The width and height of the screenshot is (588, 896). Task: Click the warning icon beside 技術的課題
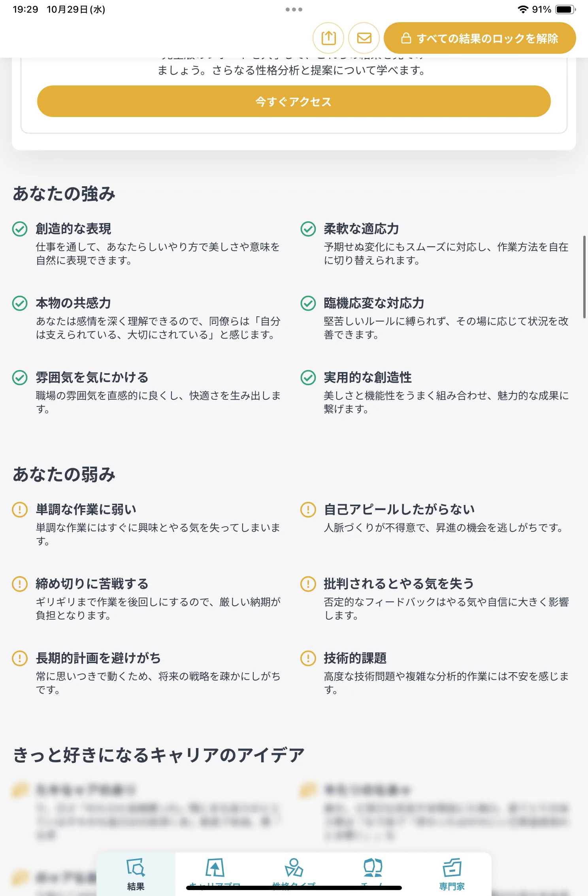pos(308,658)
